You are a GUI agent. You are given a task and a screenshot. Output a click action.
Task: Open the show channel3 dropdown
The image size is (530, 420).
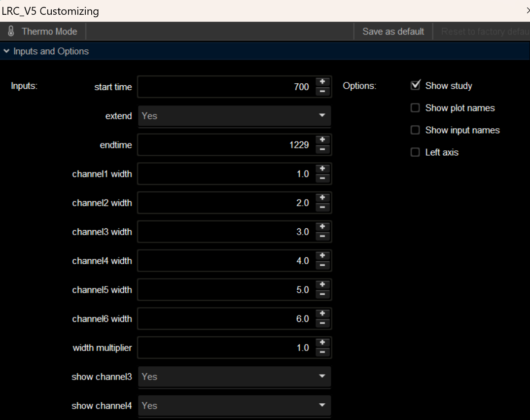pyautogui.click(x=235, y=377)
